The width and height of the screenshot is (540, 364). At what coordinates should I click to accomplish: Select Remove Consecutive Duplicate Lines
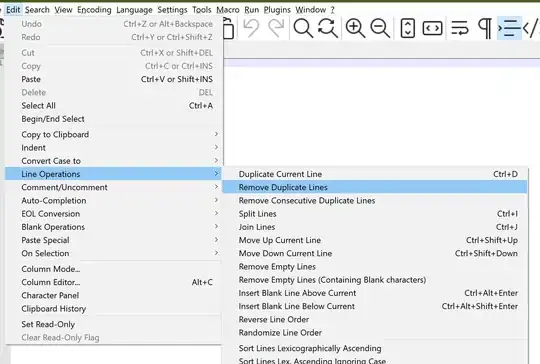375,200
